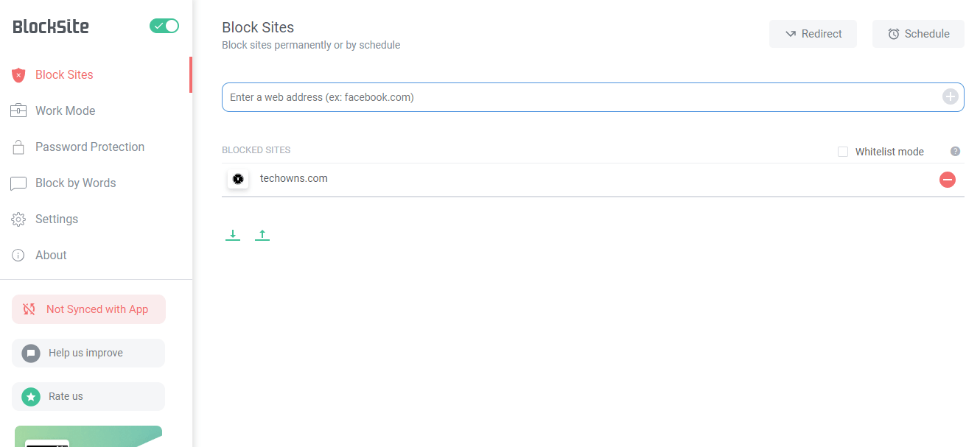This screenshot has width=980, height=447.
Task: Enable the Whitelist mode checkbox
Action: click(x=843, y=152)
